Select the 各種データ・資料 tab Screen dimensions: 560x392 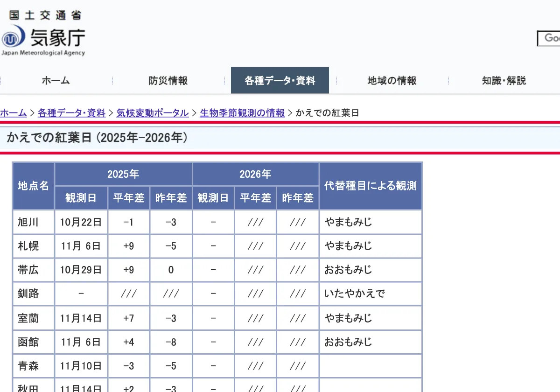(280, 80)
